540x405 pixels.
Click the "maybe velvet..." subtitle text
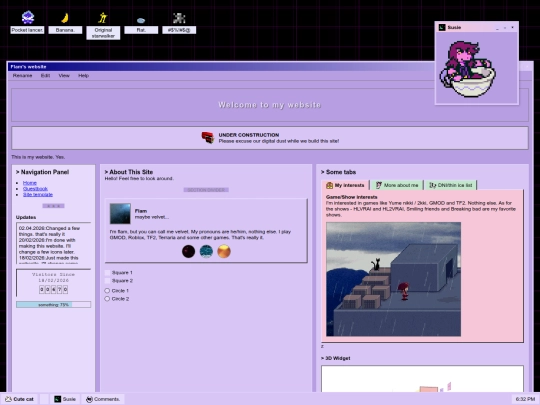152,217
